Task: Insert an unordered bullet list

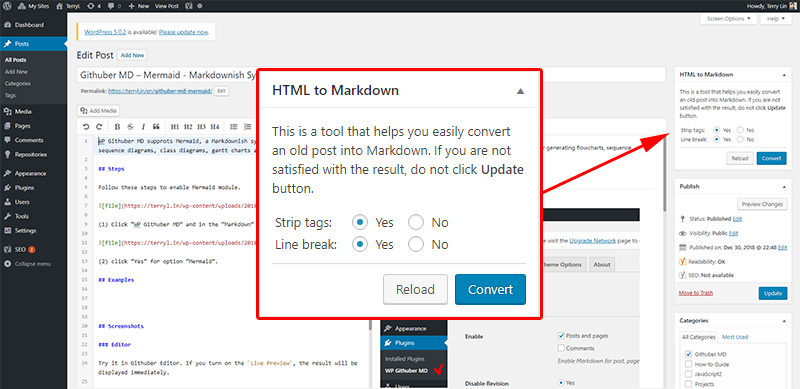Action: point(234,127)
